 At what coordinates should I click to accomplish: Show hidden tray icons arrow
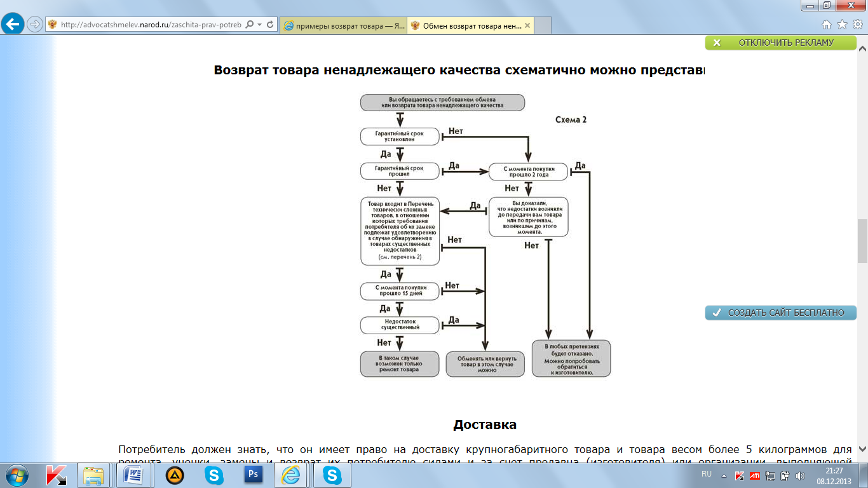click(724, 475)
